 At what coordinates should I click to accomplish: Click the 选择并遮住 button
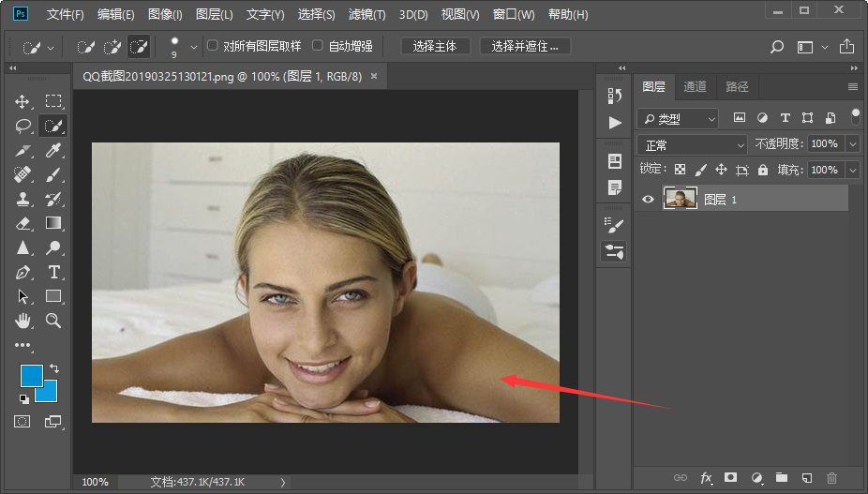coord(525,47)
